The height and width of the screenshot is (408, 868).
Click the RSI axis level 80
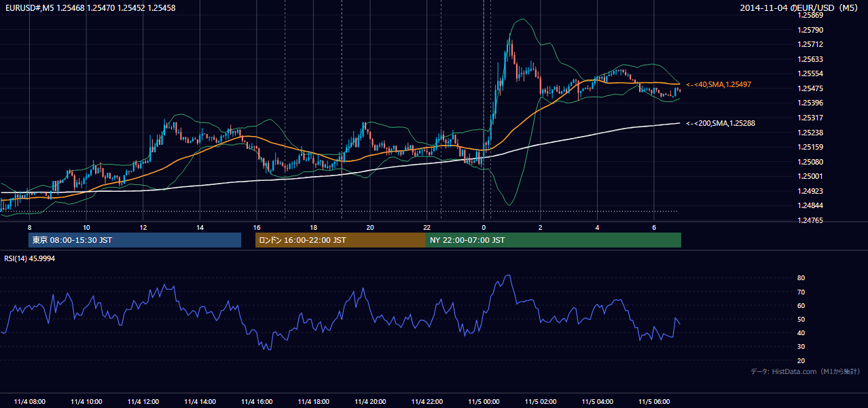801,278
